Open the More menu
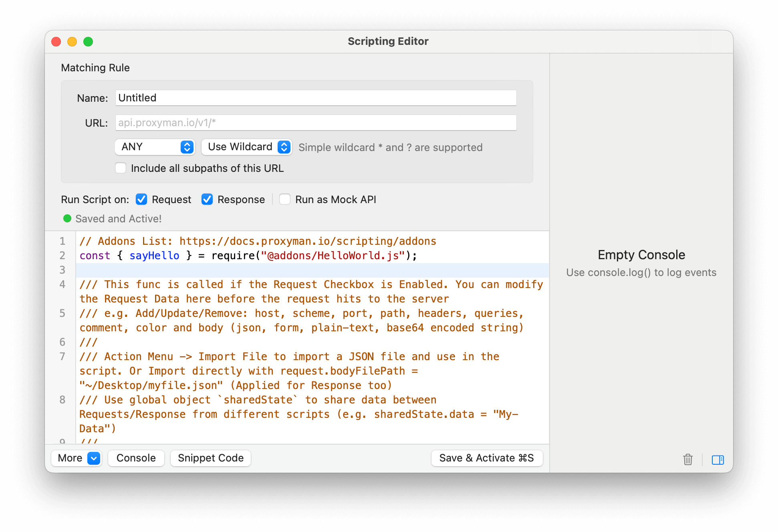This screenshot has height=532, width=778. click(x=71, y=458)
